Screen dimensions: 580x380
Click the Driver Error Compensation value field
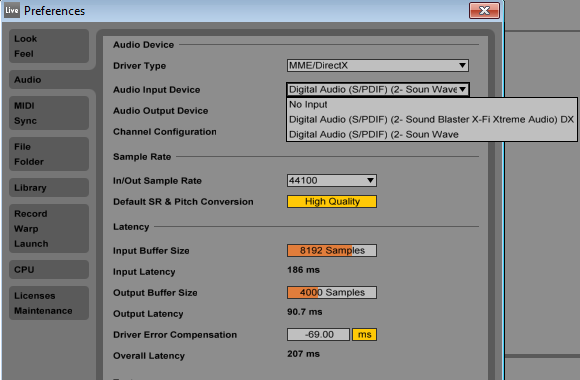point(318,334)
